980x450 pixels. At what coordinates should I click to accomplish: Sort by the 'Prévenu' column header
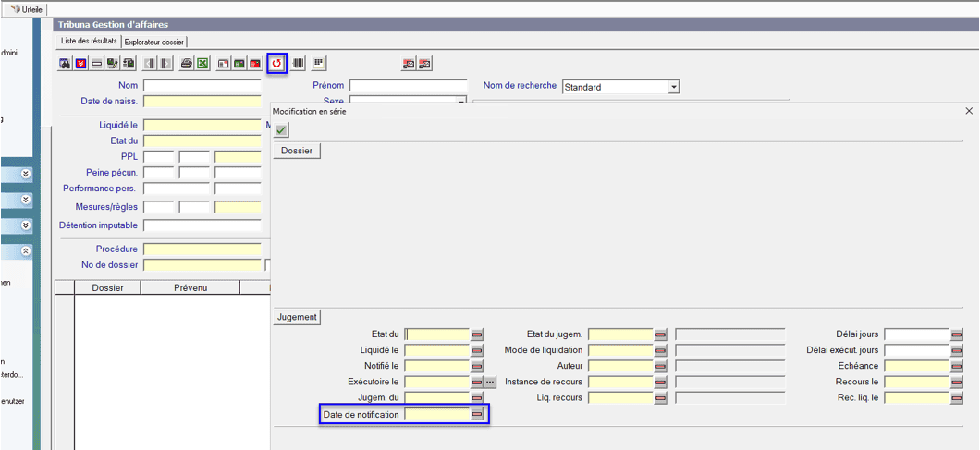click(x=190, y=287)
